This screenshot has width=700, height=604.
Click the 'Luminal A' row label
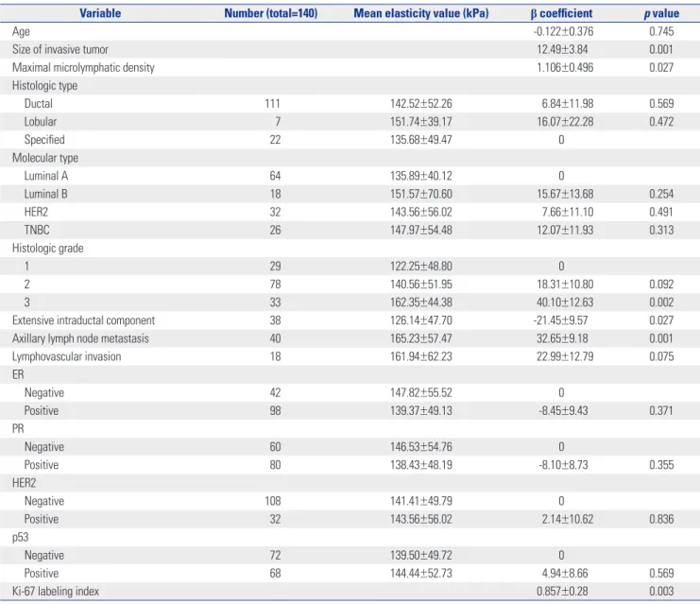(46, 176)
